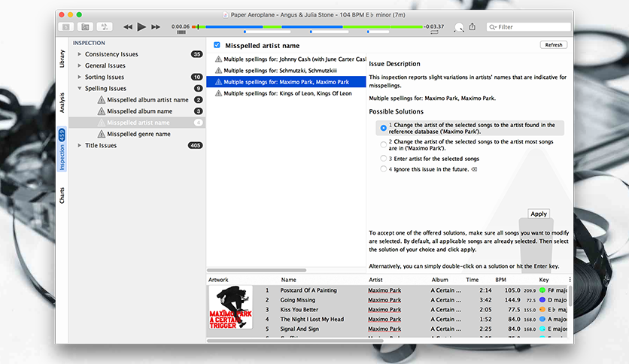Switch to the Analysis side tab

tap(62, 102)
